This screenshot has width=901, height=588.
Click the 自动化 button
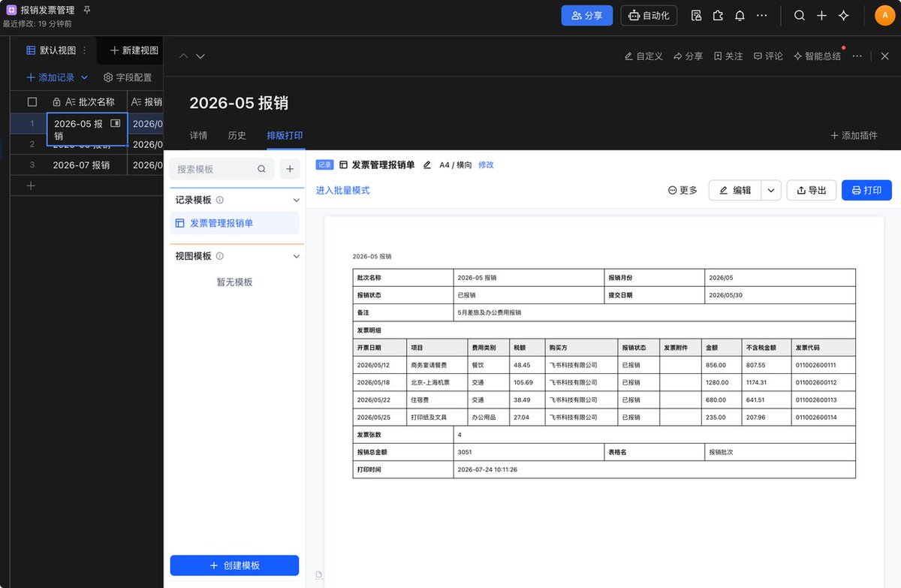(x=649, y=15)
